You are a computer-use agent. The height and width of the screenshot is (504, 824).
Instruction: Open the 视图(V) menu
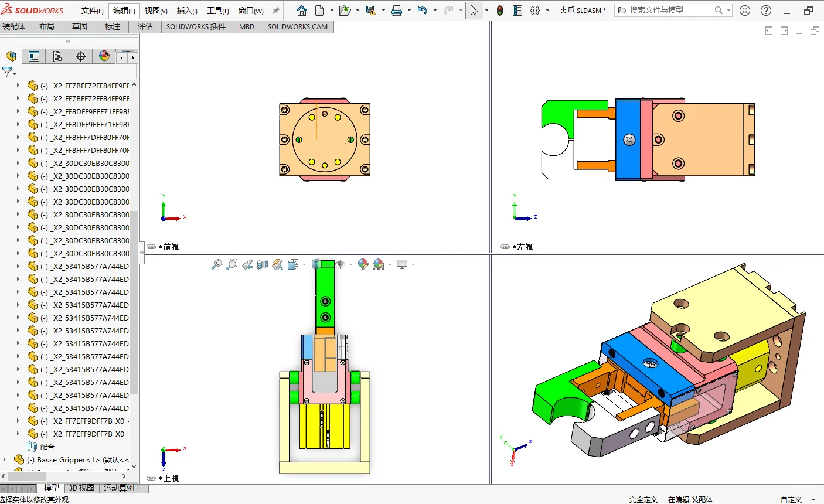[x=156, y=11]
